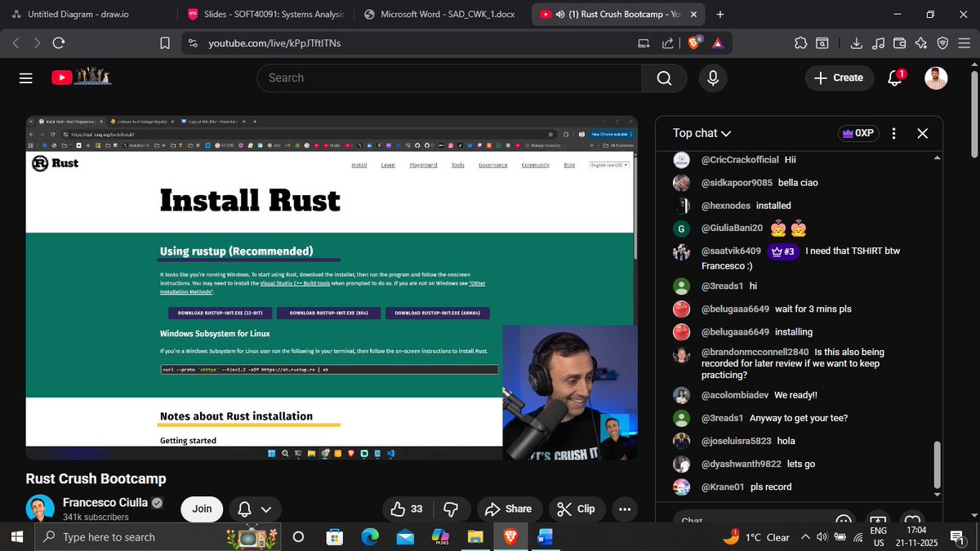Click the Brave playlist music icon

click(879, 42)
